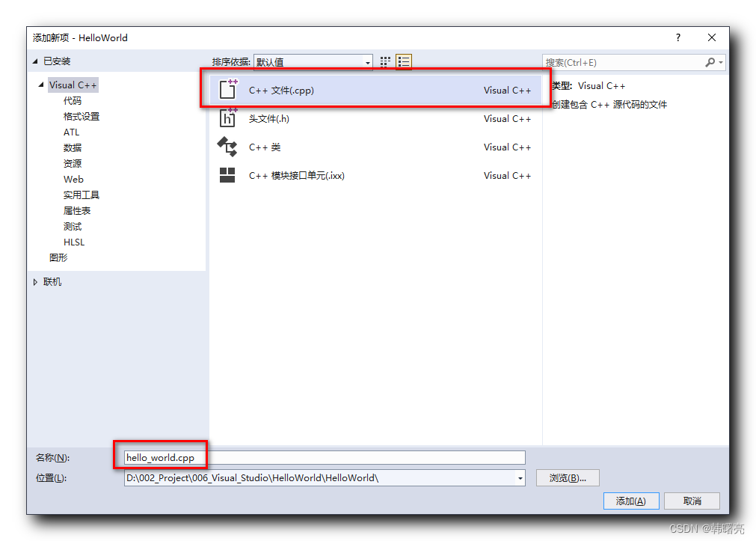Collapse the 已安装 installed section

[x=35, y=61]
